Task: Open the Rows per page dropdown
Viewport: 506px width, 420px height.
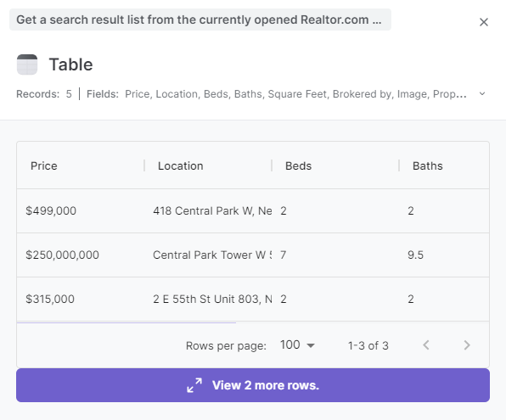Action: pos(297,345)
